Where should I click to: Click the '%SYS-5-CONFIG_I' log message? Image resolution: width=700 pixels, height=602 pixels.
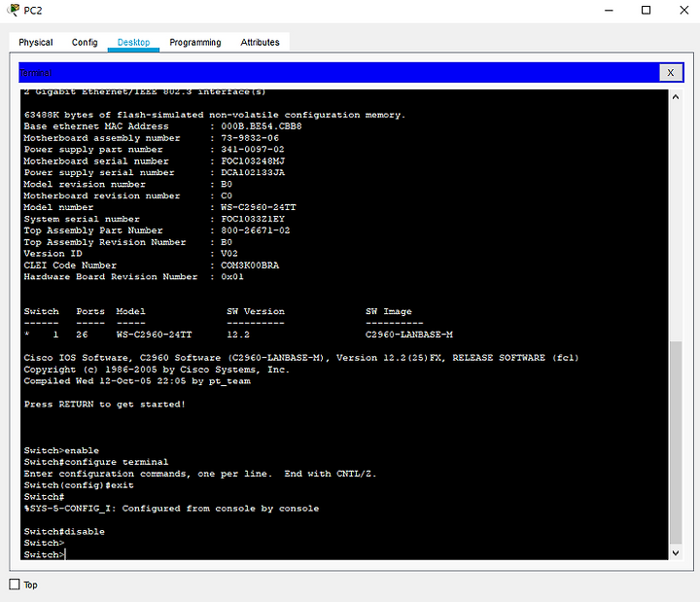coord(171,509)
